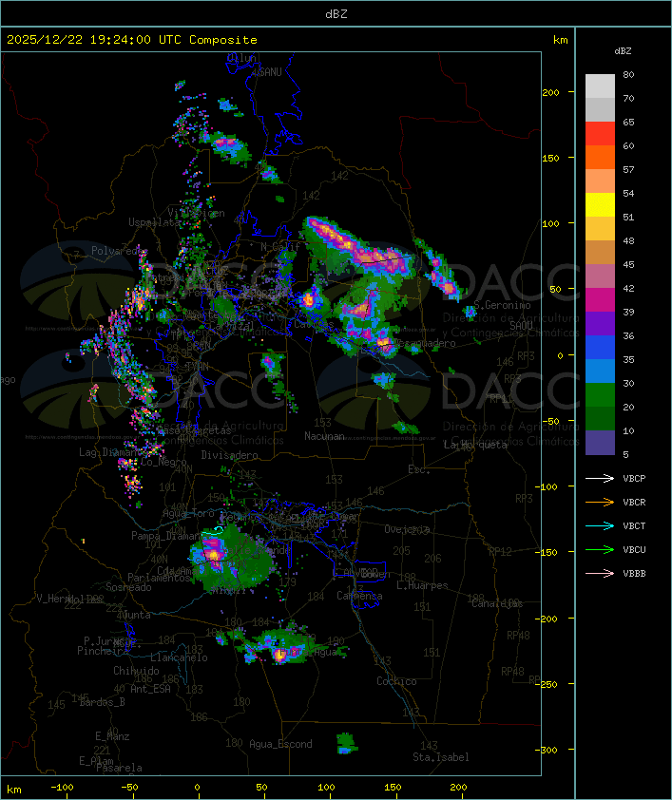This screenshot has width=672, height=800.
Task: Click the Co_Negro place label
Action: coord(163,462)
